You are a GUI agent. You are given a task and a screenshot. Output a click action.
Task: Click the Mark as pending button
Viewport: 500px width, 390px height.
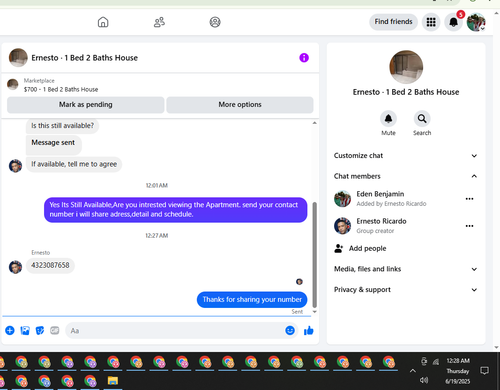pos(86,105)
